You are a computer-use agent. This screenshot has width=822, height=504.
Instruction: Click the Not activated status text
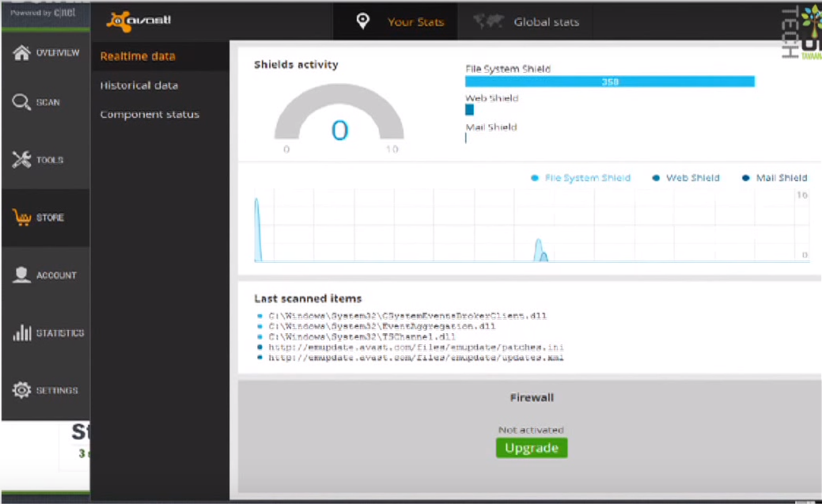coord(531,430)
